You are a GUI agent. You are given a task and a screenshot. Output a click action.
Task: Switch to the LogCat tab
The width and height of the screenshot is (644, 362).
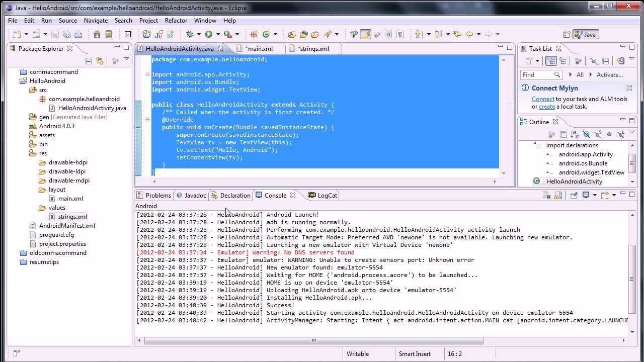323,196
